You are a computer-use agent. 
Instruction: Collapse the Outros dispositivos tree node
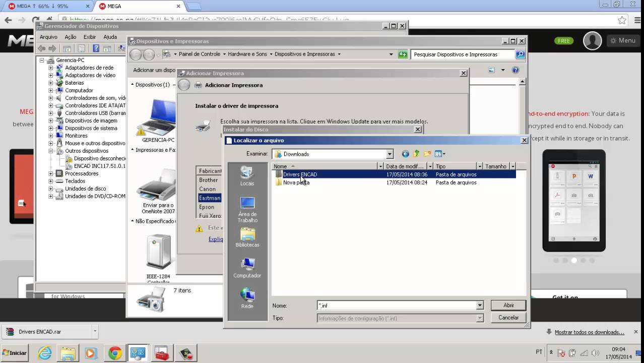tap(50, 151)
